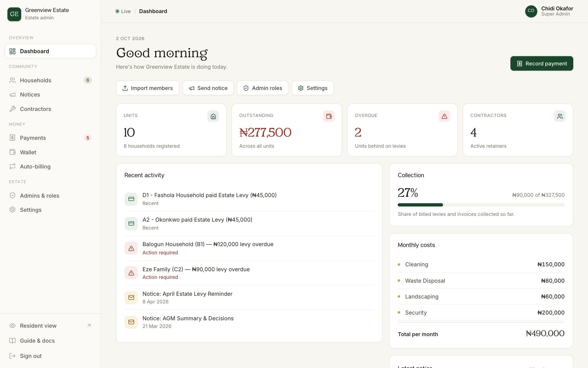
Task: Click the Send notice button
Action: (x=208, y=88)
